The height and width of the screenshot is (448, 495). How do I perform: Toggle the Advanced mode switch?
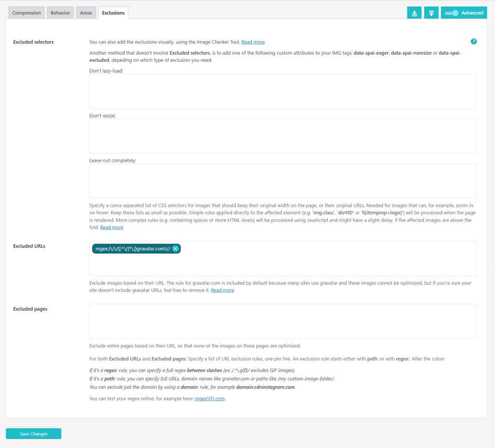452,13
